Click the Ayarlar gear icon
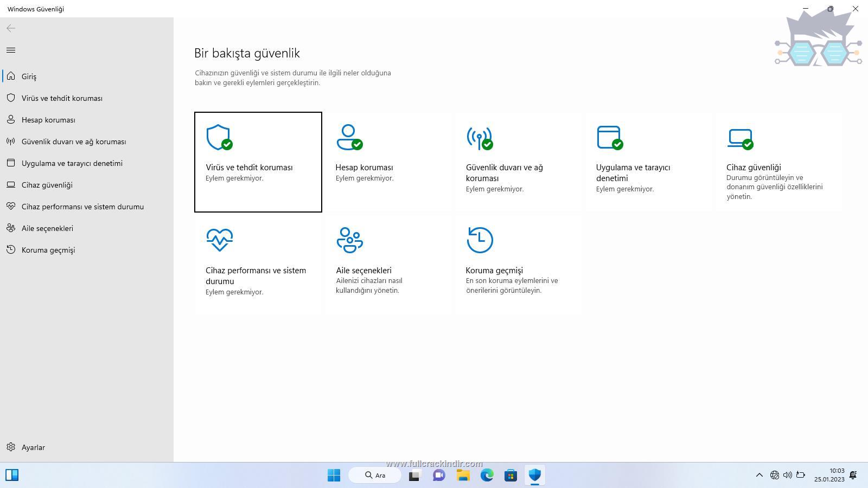The image size is (868, 488). coord(11,447)
